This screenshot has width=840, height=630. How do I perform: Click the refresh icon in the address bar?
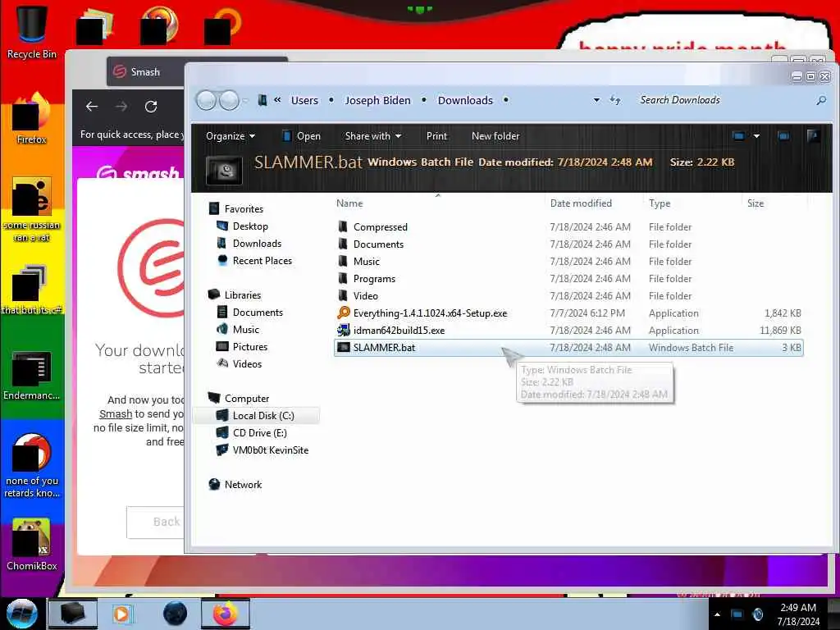pyautogui.click(x=615, y=100)
